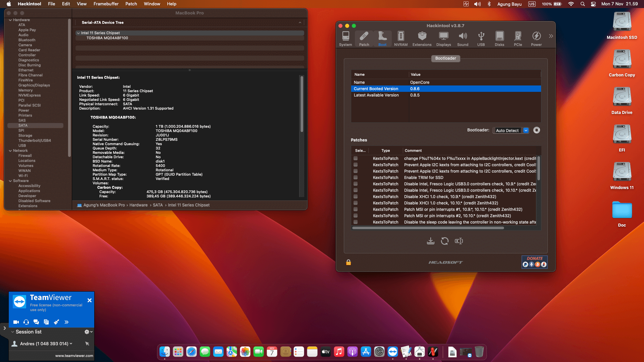Open the Boot section in Hackintool
The height and width of the screenshot is (362, 644).
pyautogui.click(x=382, y=39)
